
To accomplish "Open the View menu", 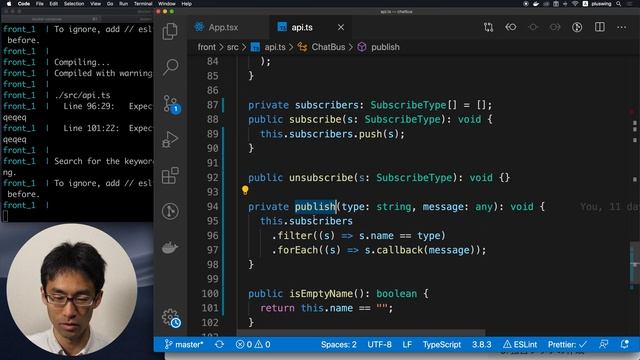I will [96, 4].
